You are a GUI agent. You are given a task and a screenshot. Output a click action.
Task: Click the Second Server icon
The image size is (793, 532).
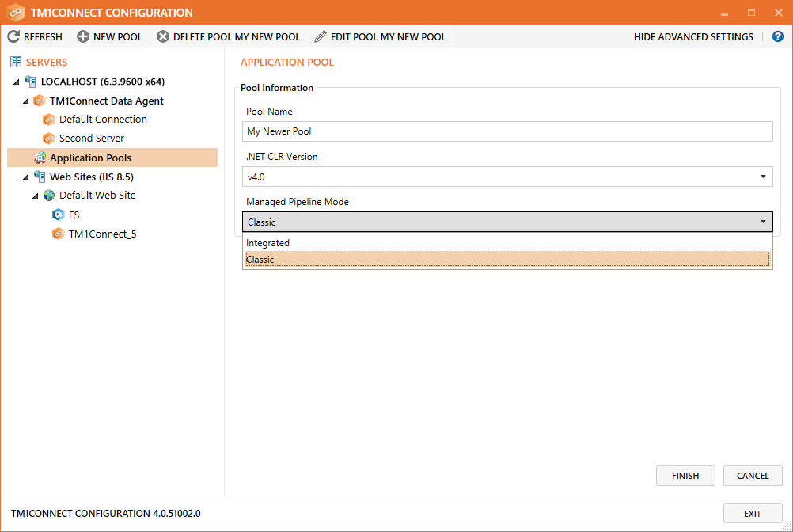tap(48, 138)
